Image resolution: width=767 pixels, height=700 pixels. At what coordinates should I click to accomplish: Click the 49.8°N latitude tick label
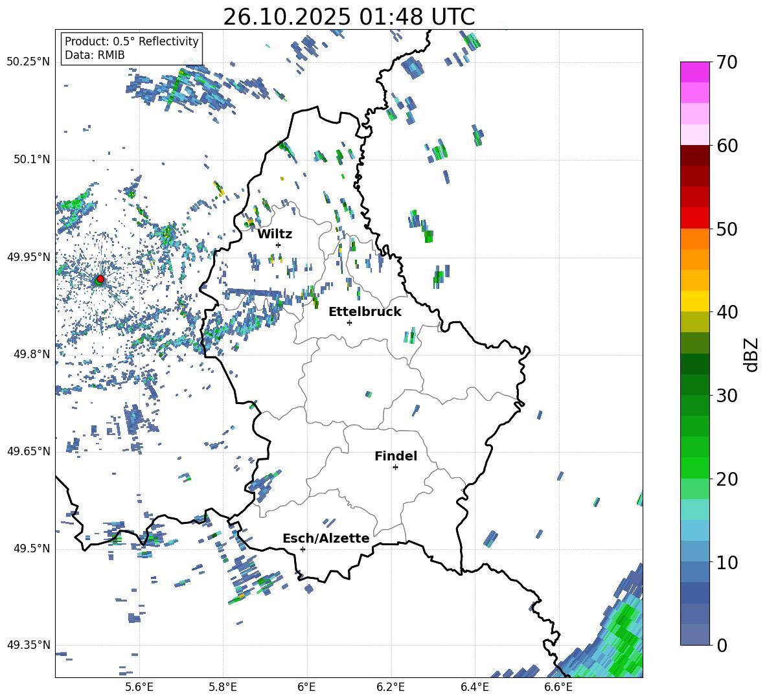(x=29, y=354)
